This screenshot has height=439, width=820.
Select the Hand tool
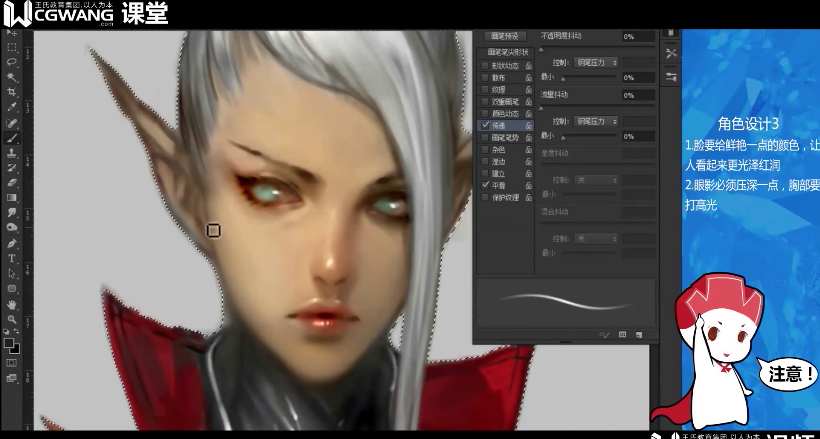pos(12,304)
